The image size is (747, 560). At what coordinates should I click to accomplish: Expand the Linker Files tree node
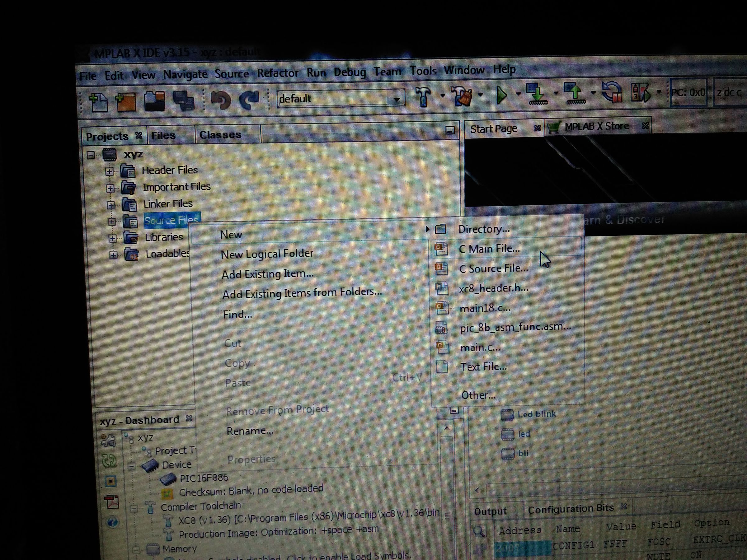point(111,205)
